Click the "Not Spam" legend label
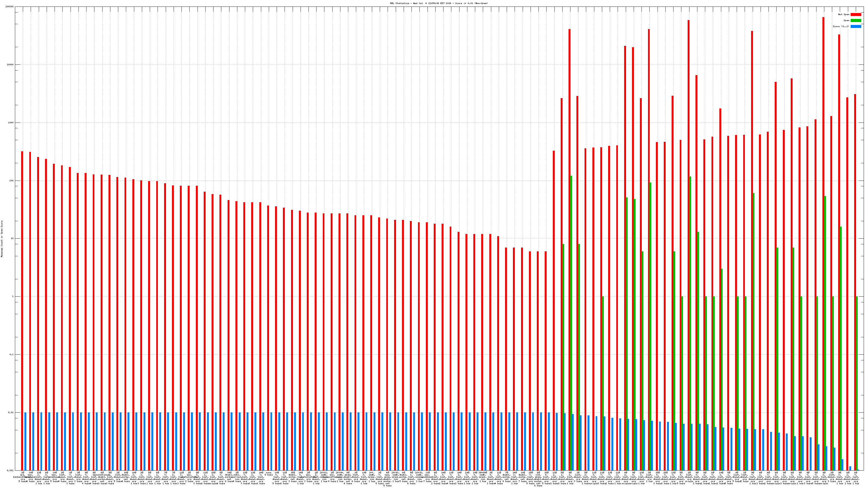The image size is (868, 488). pyautogui.click(x=844, y=14)
